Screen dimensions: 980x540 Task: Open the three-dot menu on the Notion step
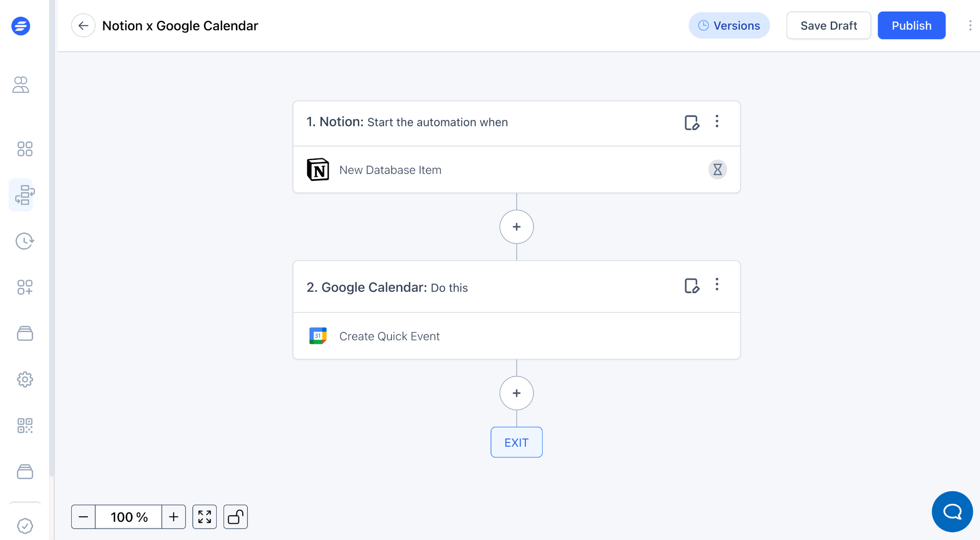pos(717,122)
